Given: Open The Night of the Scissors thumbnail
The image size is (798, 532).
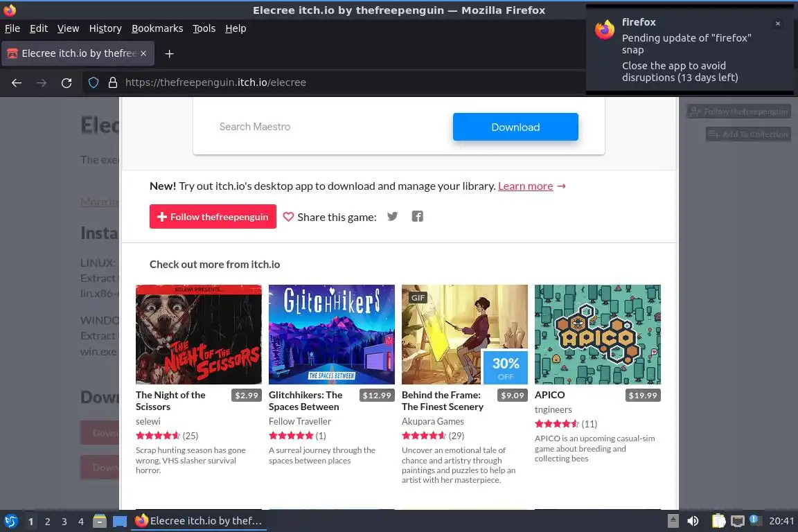Looking at the screenshot, I should [x=199, y=335].
